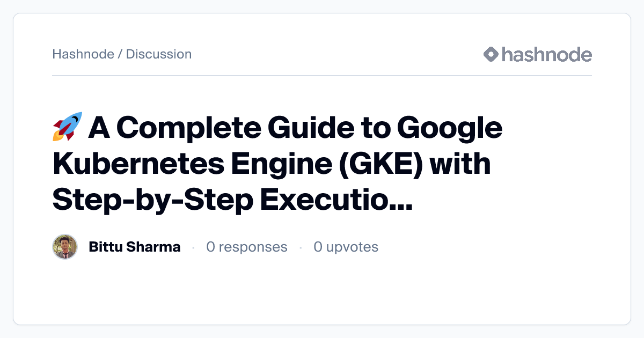This screenshot has height=338, width=644.
Task: Select the "Hashnode" breadcrumb text
Action: (x=83, y=54)
